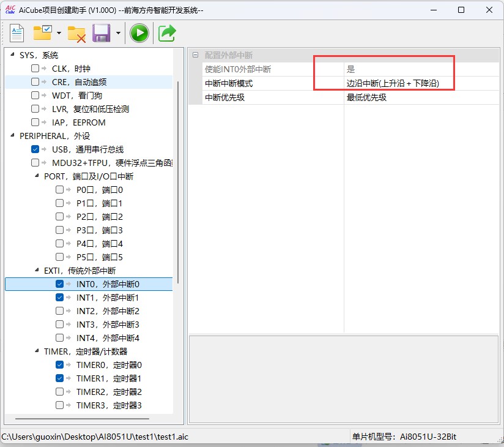The image size is (504, 447).
Task: Uncheck the TIMER1 定时器1 checkbox
Action: pyautogui.click(x=59, y=378)
